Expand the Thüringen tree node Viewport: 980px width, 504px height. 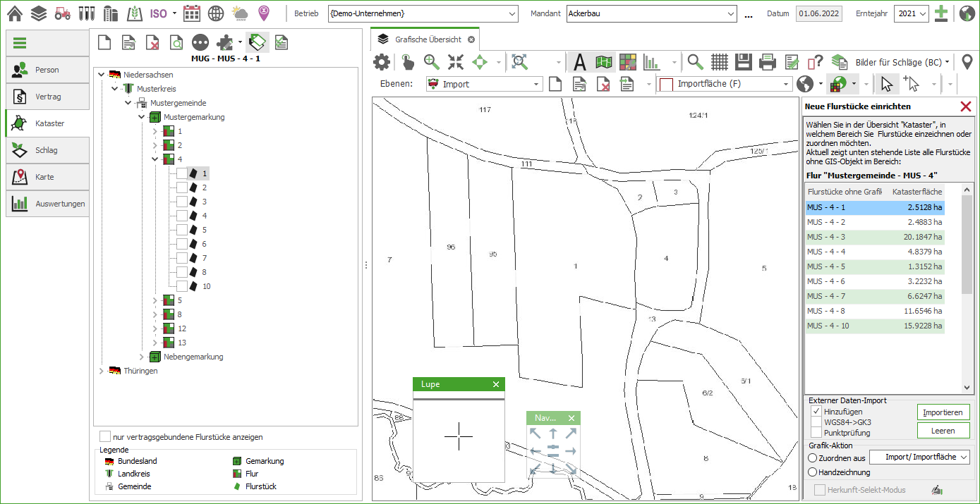[101, 371]
